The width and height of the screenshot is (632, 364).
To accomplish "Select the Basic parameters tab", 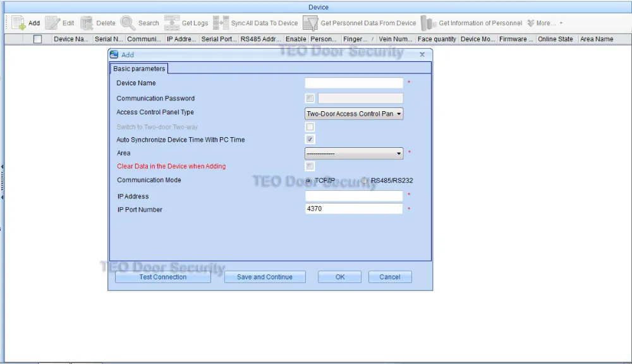I will pyautogui.click(x=139, y=68).
